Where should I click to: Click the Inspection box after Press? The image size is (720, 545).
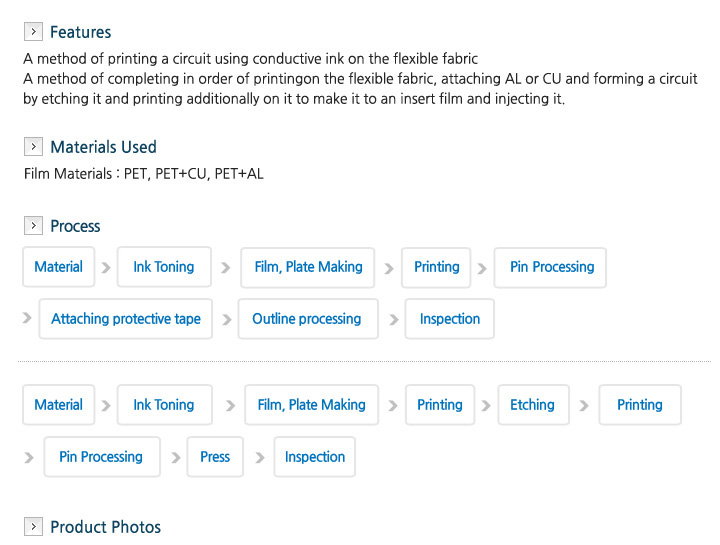tap(315, 457)
